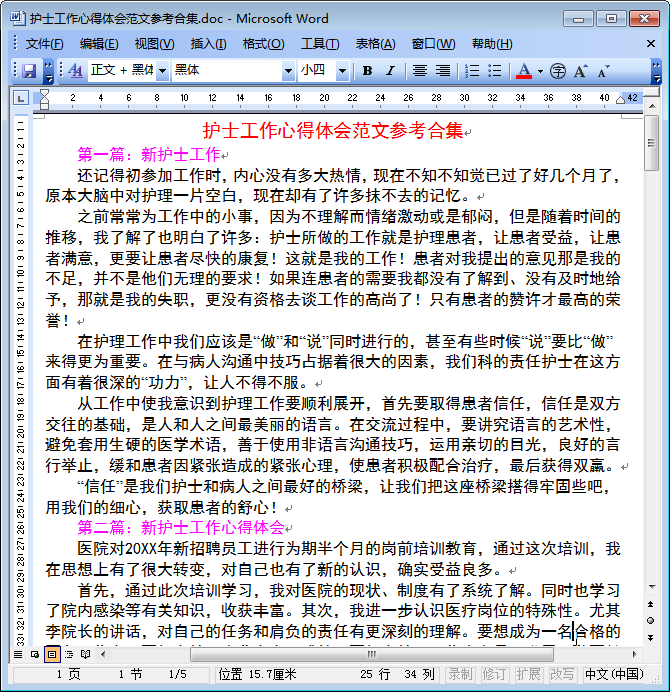The width and height of the screenshot is (670, 692).
Task: Toggle Italic formatting
Action: point(390,71)
